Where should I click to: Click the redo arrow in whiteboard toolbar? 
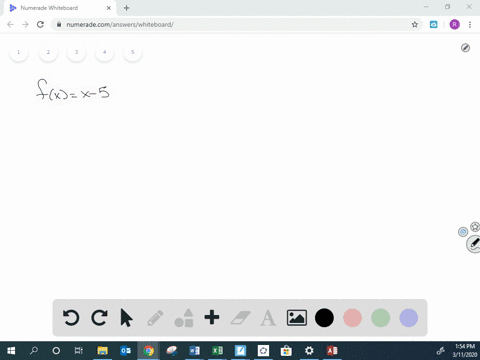[99, 318]
